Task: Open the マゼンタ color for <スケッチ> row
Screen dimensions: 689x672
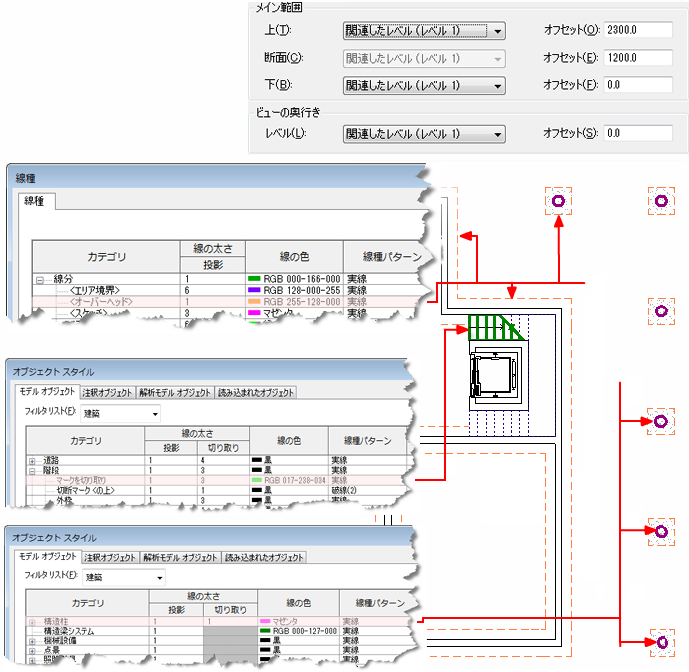Action: tap(294, 313)
